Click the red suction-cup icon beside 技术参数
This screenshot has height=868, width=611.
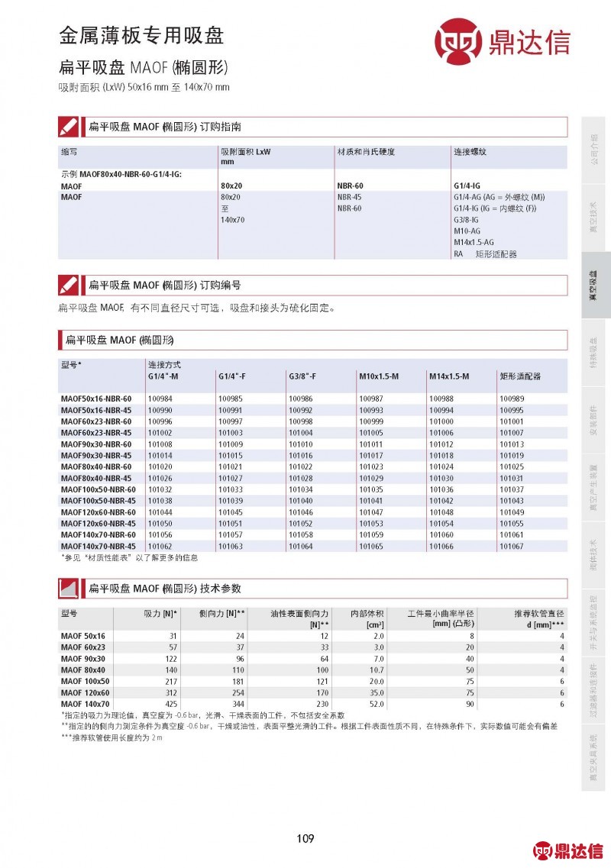point(69,589)
